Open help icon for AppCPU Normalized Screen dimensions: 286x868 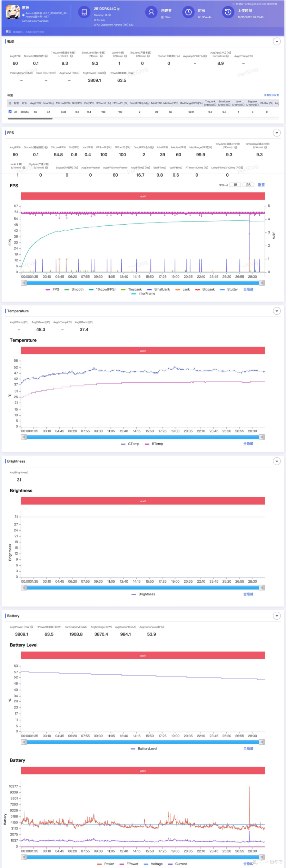click(x=227, y=56)
